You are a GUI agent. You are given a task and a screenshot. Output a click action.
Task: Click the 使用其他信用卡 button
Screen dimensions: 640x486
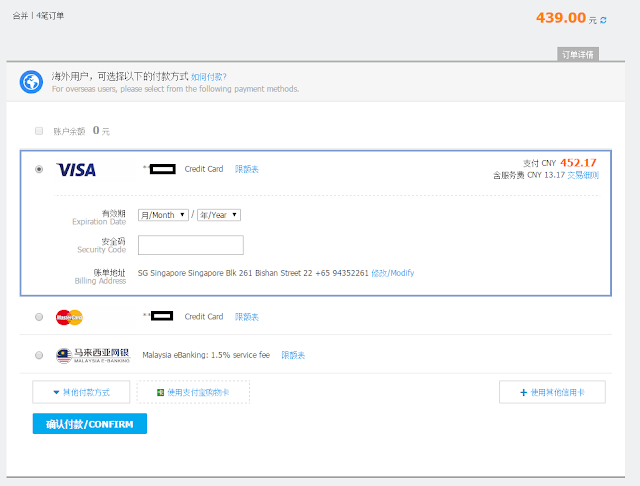pos(552,392)
